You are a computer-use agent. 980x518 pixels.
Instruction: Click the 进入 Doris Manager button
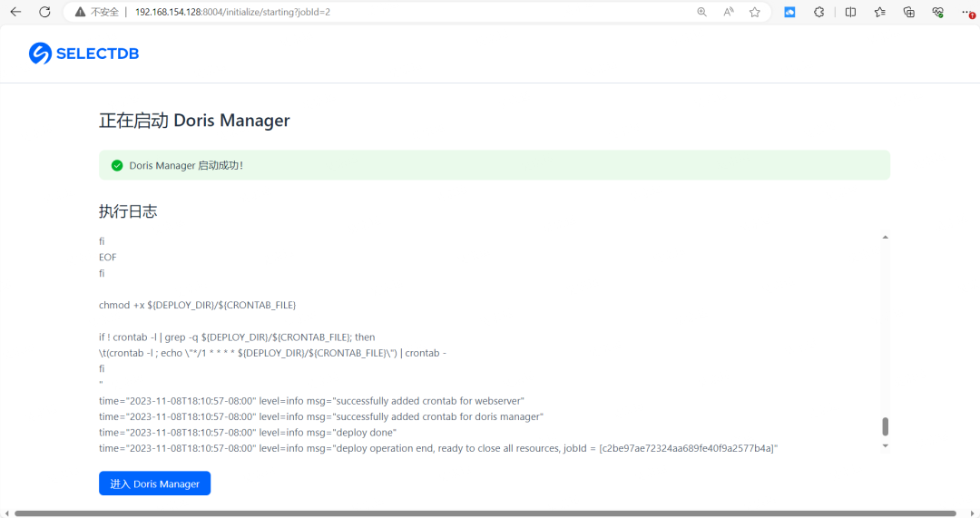[154, 483]
